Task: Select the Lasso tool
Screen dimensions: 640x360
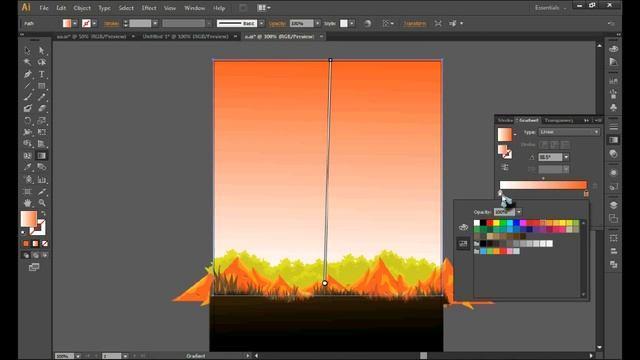Action: [x=42, y=62]
